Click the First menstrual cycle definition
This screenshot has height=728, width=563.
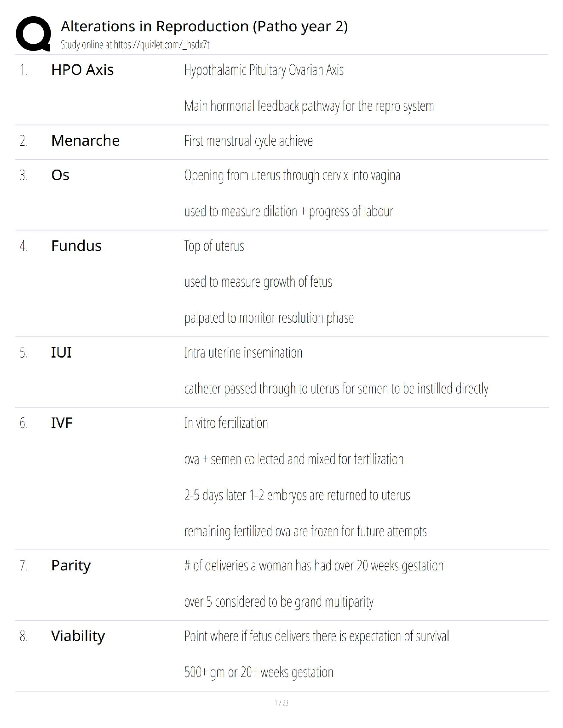click(x=248, y=141)
